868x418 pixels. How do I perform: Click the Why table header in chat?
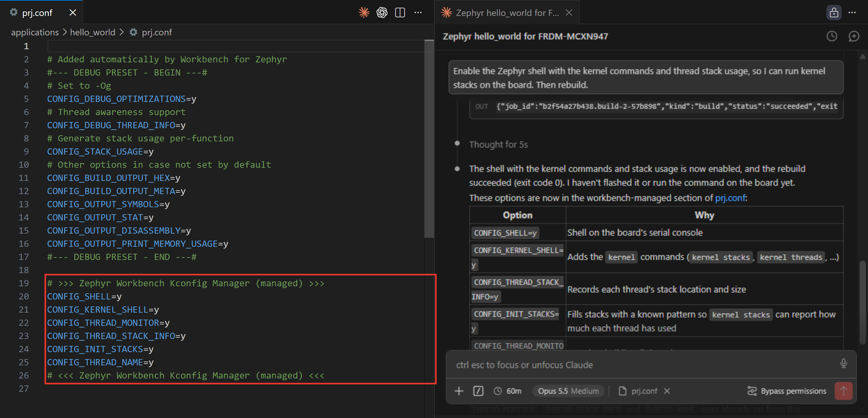(x=704, y=215)
